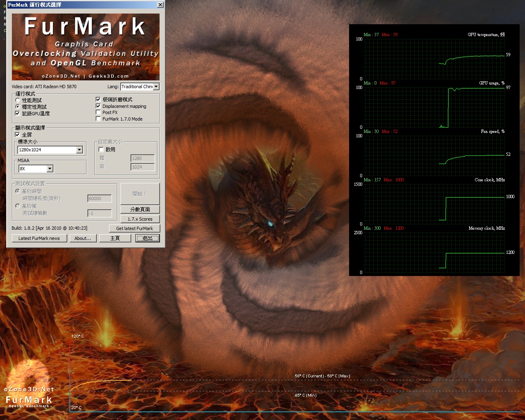This screenshot has width=525, height=420.
Task: Click the custom width field showing 1280
Action: coord(143,158)
